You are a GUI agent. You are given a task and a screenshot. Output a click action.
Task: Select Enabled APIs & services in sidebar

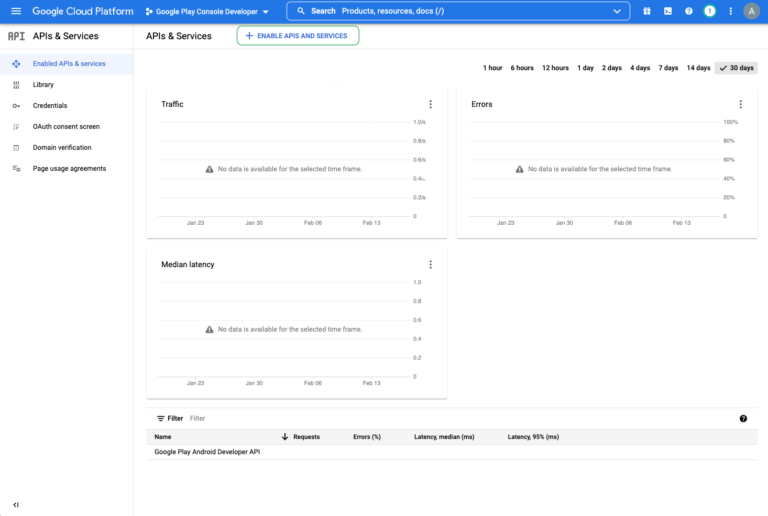(67, 64)
